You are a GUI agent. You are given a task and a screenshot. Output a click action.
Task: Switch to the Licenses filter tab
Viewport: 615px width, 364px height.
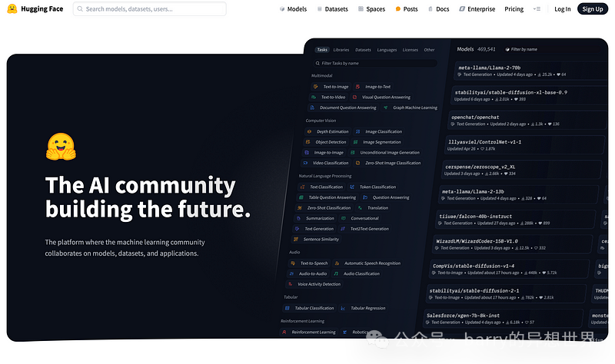410,50
